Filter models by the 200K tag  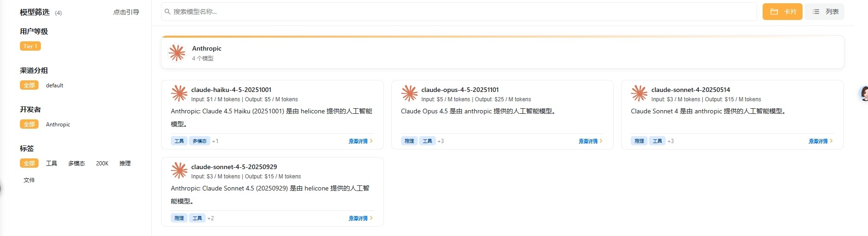point(102,164)
